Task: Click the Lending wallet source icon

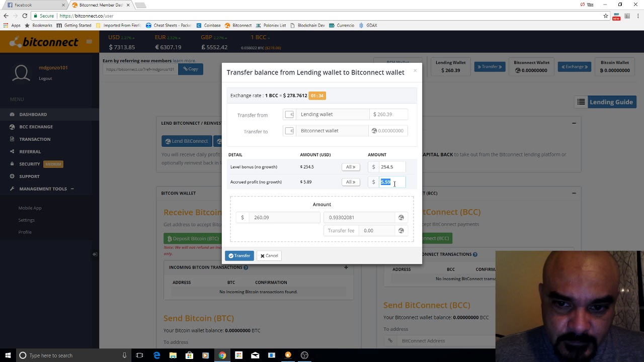Action: pos(289,115)
